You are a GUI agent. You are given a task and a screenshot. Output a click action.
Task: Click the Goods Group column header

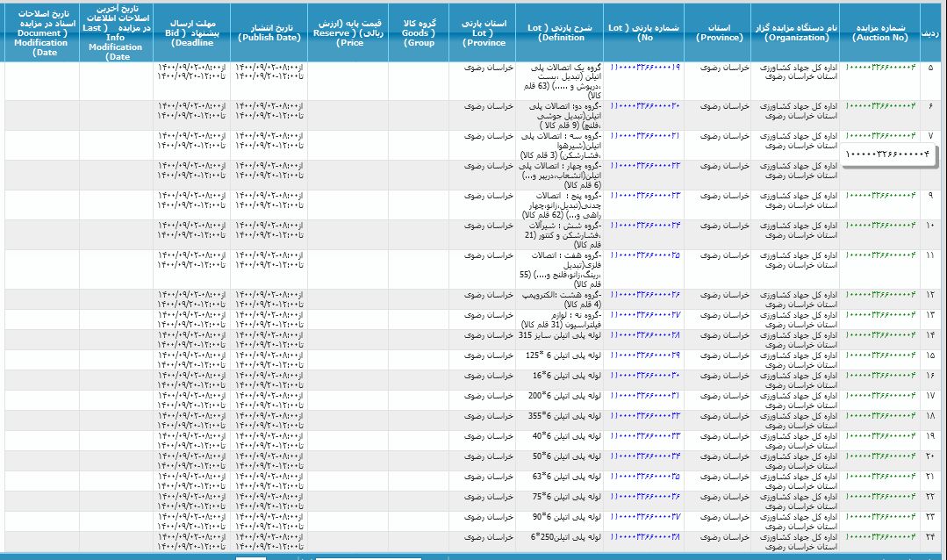pos(419,32)
